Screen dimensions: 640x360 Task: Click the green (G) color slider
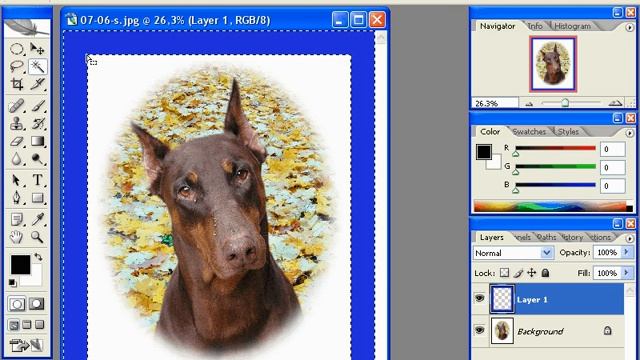(555, 167)
